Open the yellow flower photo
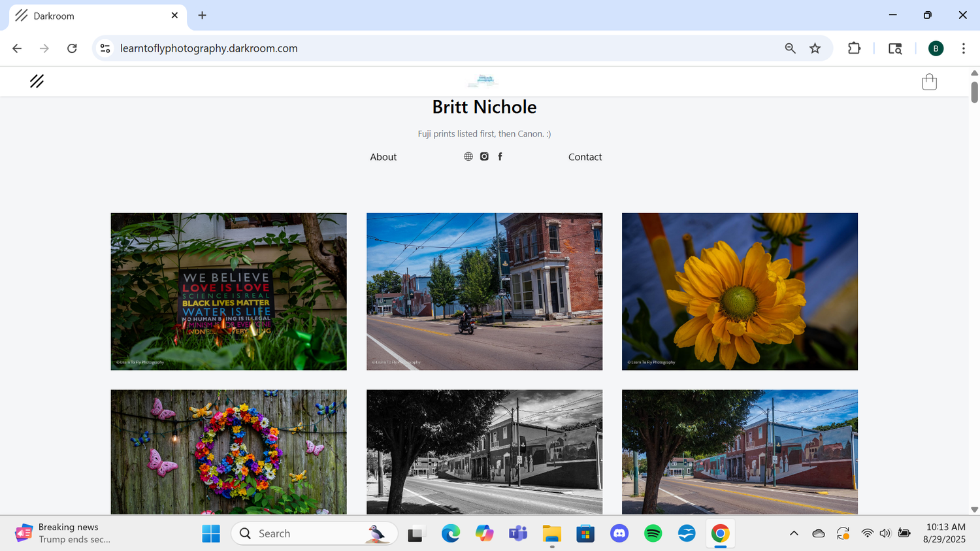This screenshot has height=551, width=980. [x=740, y=292]
